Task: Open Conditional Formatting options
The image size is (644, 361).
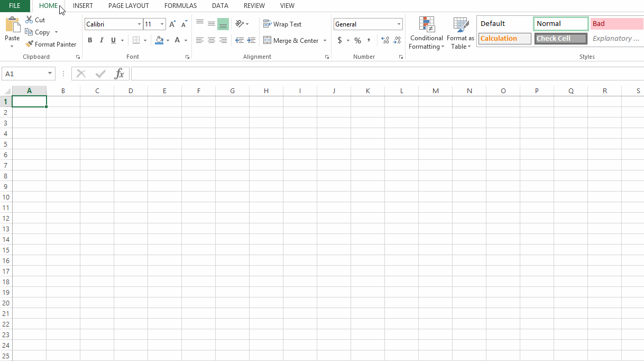Action: pyautogui.click(x=426, y=33)
